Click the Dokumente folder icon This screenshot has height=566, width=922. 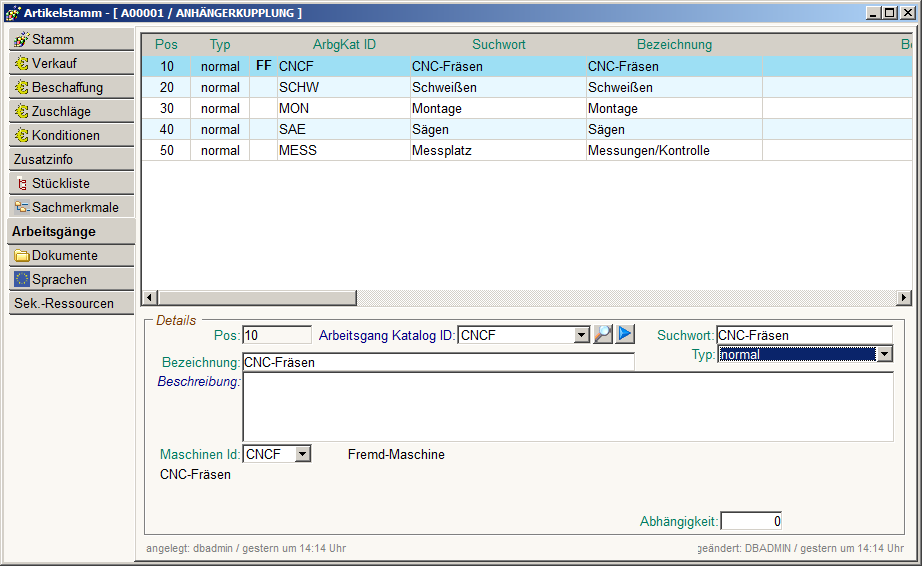pos(22,256)
